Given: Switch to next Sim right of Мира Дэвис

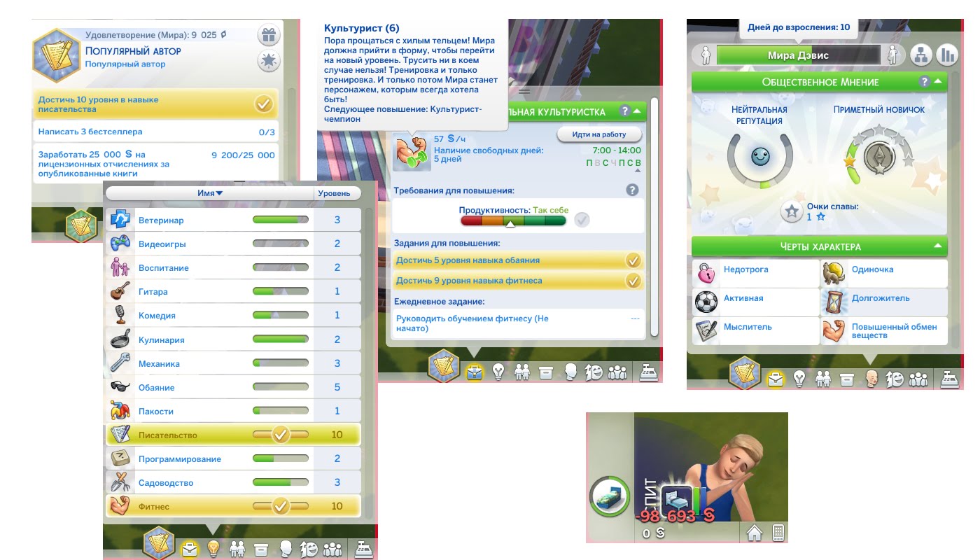Looking at the screenshot, I should point(892,55).
